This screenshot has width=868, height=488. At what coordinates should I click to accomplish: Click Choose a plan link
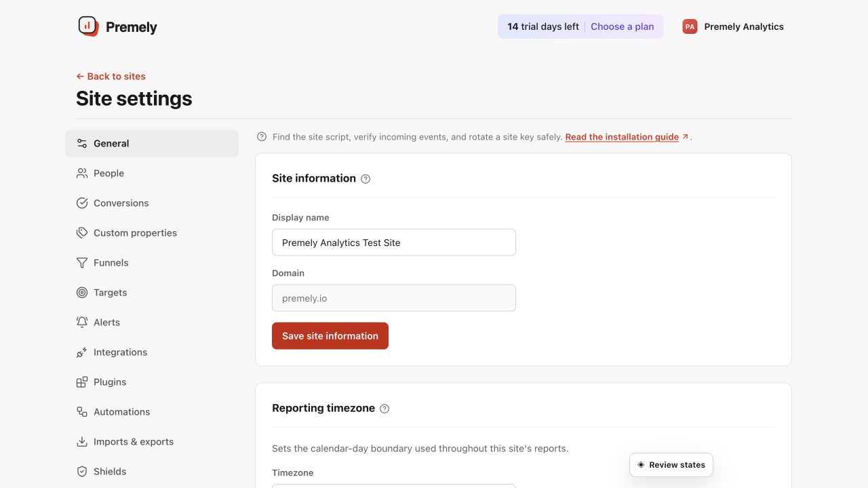(x=622, y=26)
